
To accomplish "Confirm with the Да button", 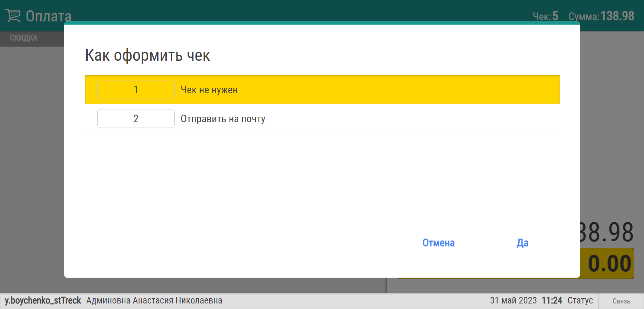I will point(522,243).
